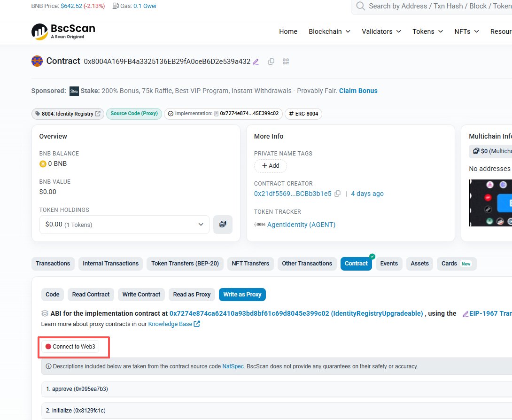Click the contract identicon avatar
The image size is (512, 420).
(x=37, y=61)
